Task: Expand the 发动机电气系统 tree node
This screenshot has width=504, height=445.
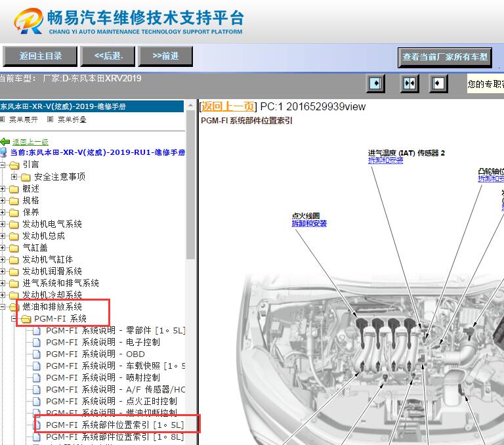Action: pos(3,224)
